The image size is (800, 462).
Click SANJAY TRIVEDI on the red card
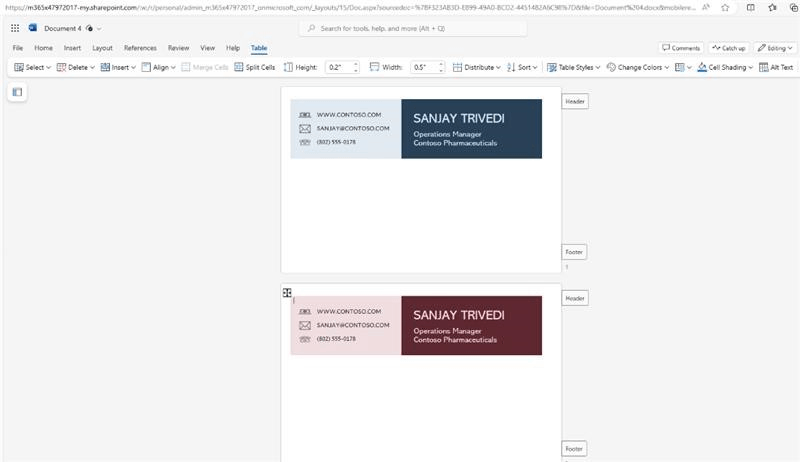tap(459, 315)
